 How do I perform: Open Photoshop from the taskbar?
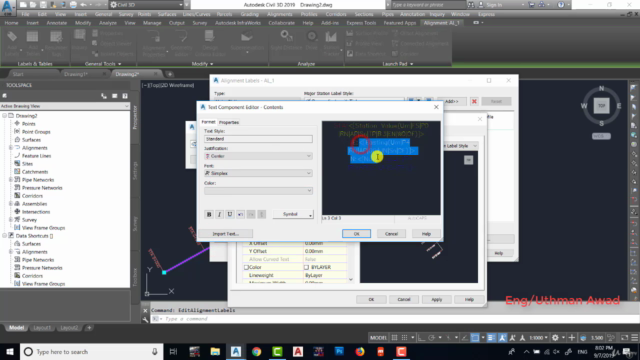point(339,351)
